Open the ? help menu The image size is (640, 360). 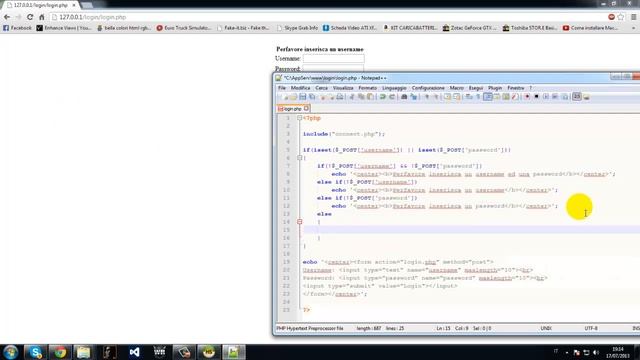[531, 88]
